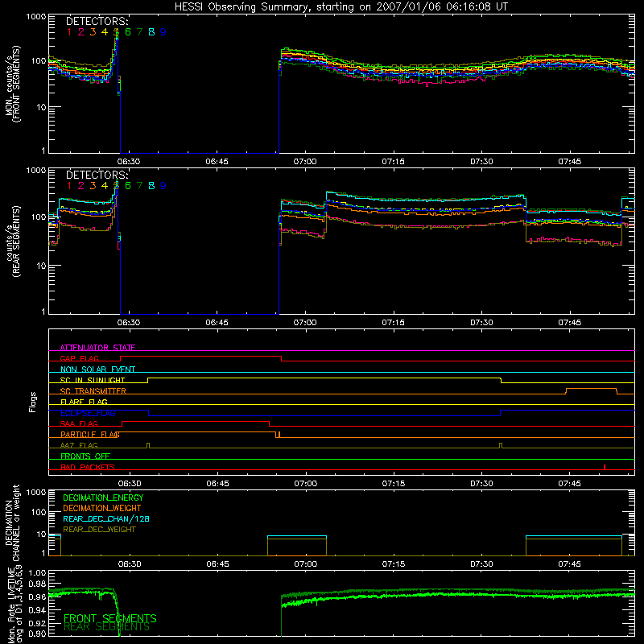This screenshot has height=644, width=644.
Task: Click the REAR_DEC_WEIGHT legend entry
Action: (x=99, y=530)
